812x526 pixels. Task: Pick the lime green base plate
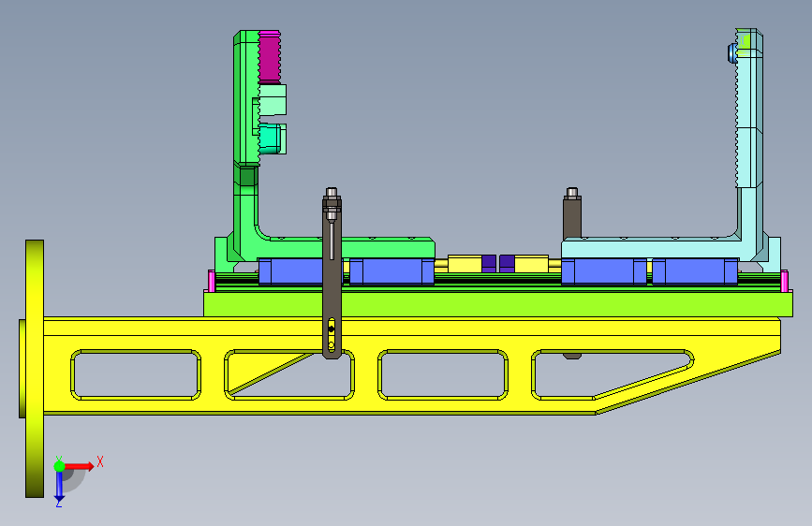tap(497, 304)
